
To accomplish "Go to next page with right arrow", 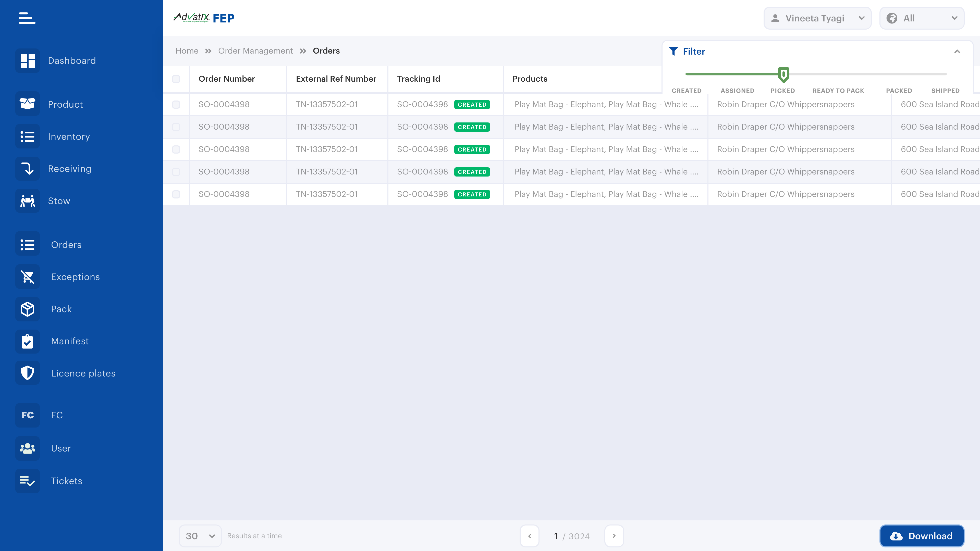I will click(614, 536).
